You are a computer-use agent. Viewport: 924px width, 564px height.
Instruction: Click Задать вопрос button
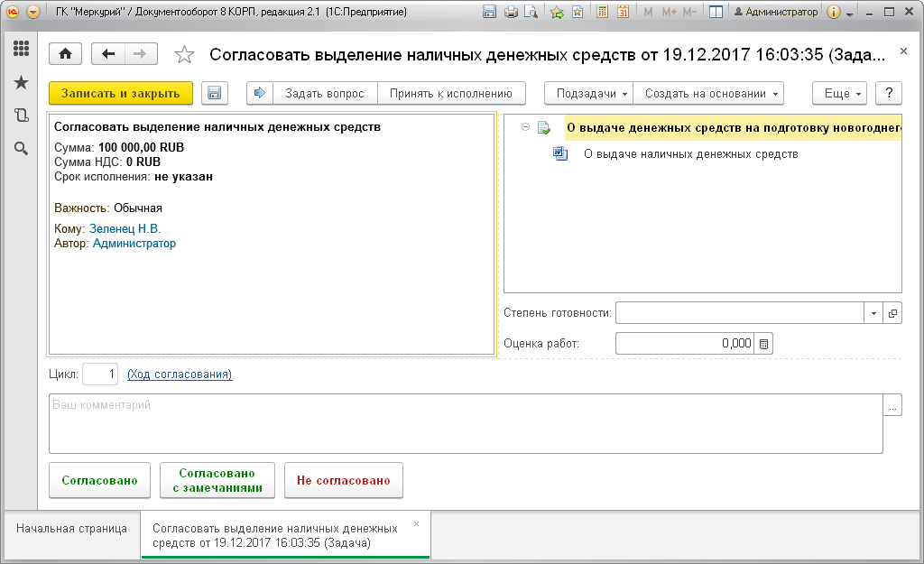point(325,93)
